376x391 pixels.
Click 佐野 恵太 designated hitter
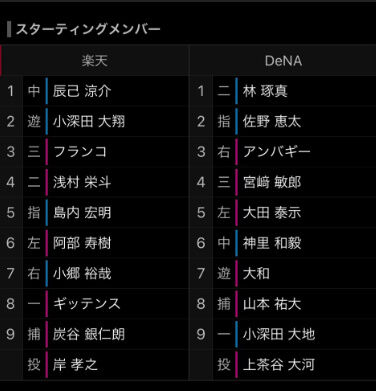click(272, 121)
